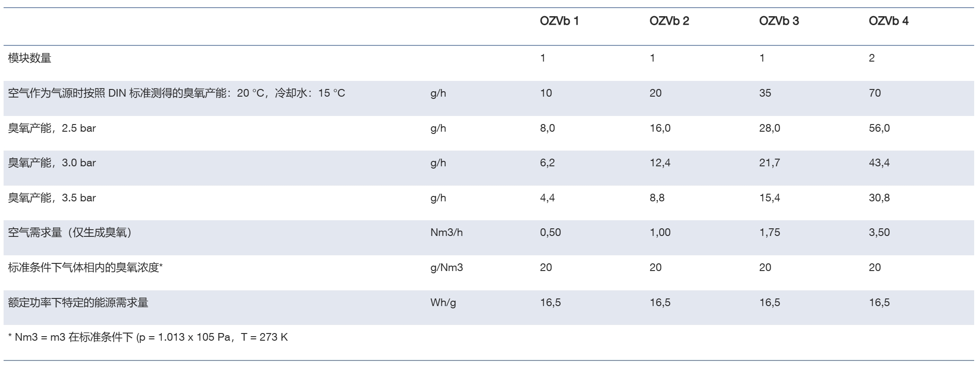Select the 臭氧产能，2.5 bar row label
The width and height of the screenshot is (980, 369).
52,128
